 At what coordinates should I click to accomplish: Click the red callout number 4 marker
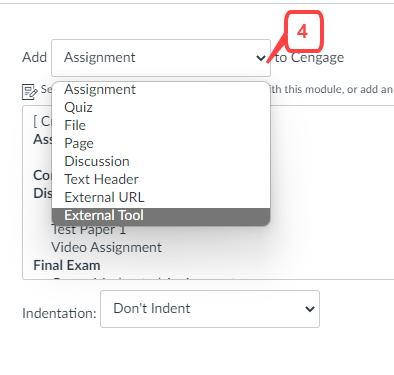[304, 32]
